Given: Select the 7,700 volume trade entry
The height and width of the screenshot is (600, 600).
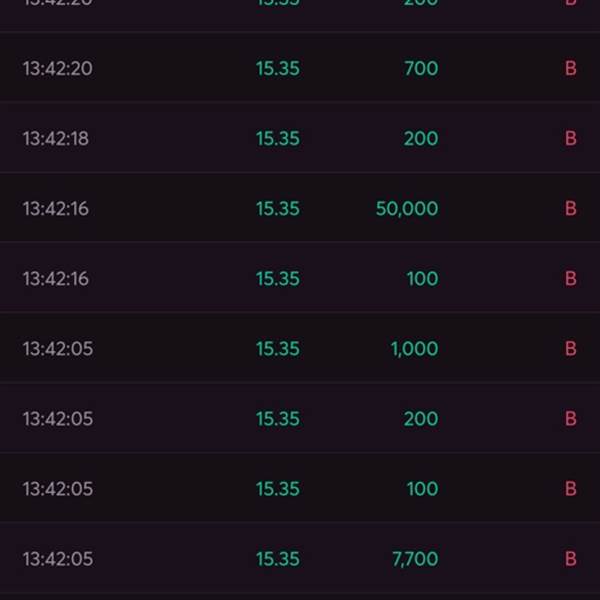Looking at the screenshot, I should 300,559.
